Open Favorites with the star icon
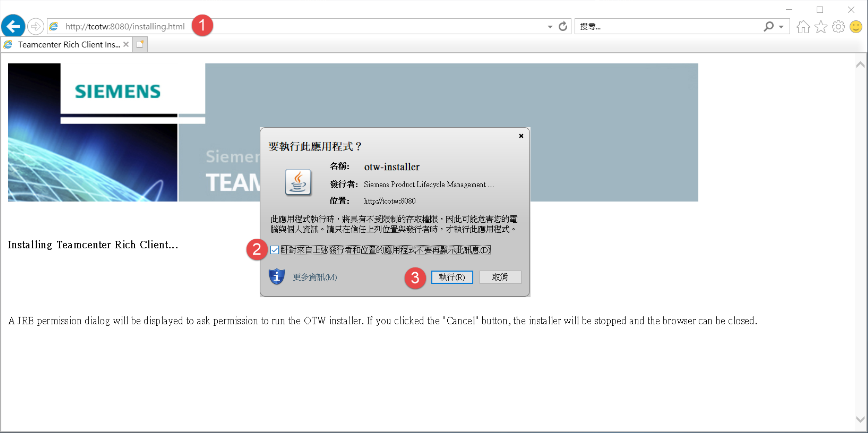Viewport: 868px width, 433px height. (821, 27)
